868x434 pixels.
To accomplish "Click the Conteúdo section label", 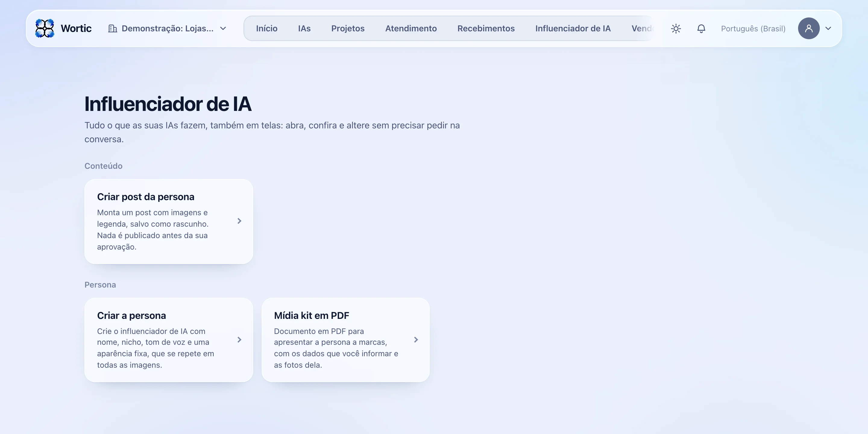I will tap(103, 166).
